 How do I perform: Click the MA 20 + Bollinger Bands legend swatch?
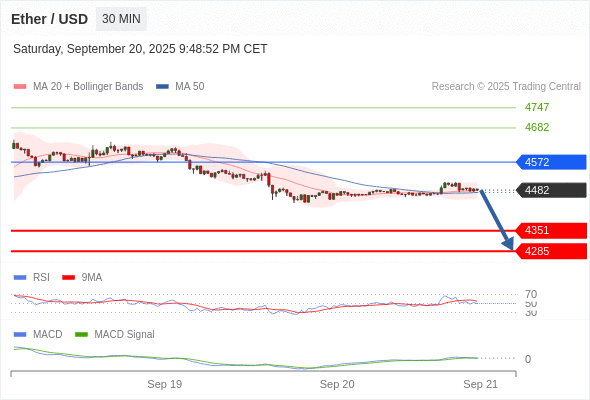(x=20, y=87)
